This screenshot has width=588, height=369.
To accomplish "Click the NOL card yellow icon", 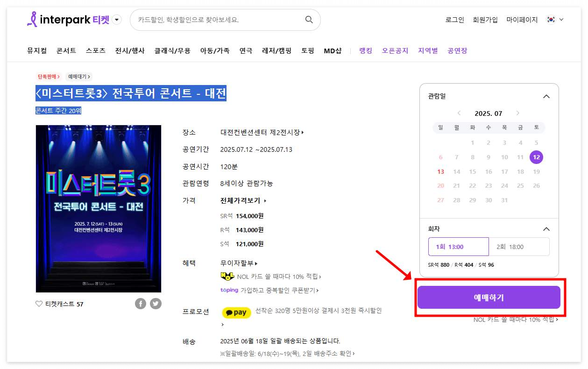I will coord(227,277).
